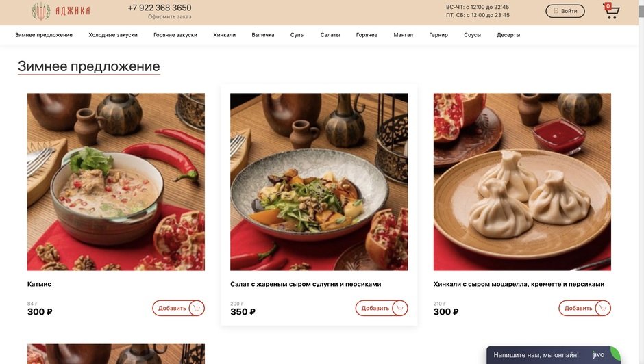Click the login icon inside Войти
This screenshot has width=644, height=364.
click(556, 11)
